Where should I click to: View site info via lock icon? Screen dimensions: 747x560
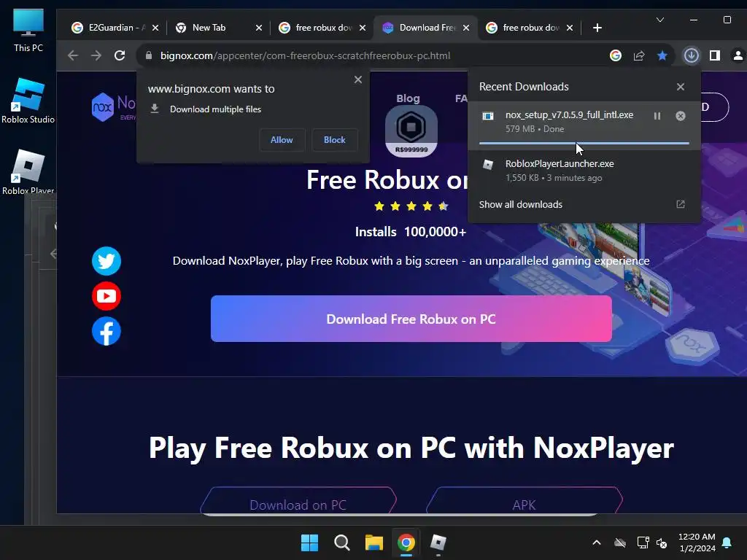[x=149, y=55]
